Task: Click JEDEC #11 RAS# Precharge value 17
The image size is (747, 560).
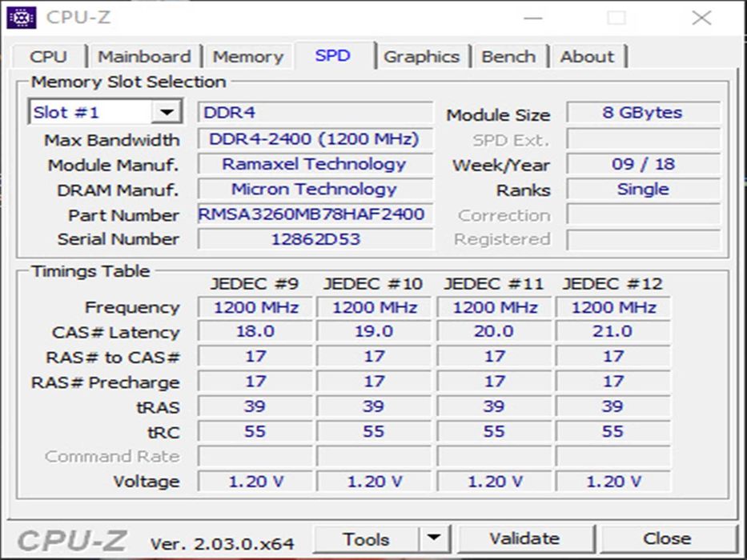Action: [494, 382]
